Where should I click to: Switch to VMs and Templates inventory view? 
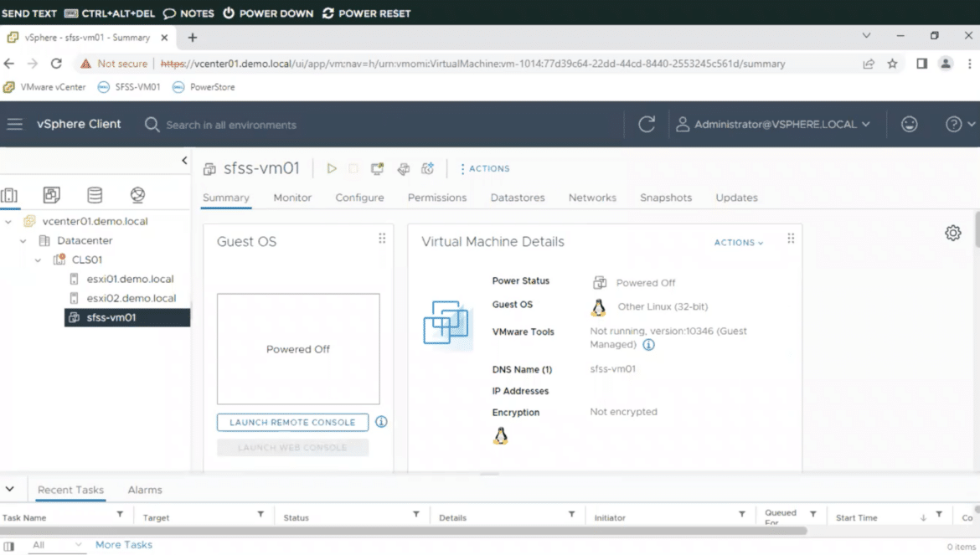click(52, 195)
